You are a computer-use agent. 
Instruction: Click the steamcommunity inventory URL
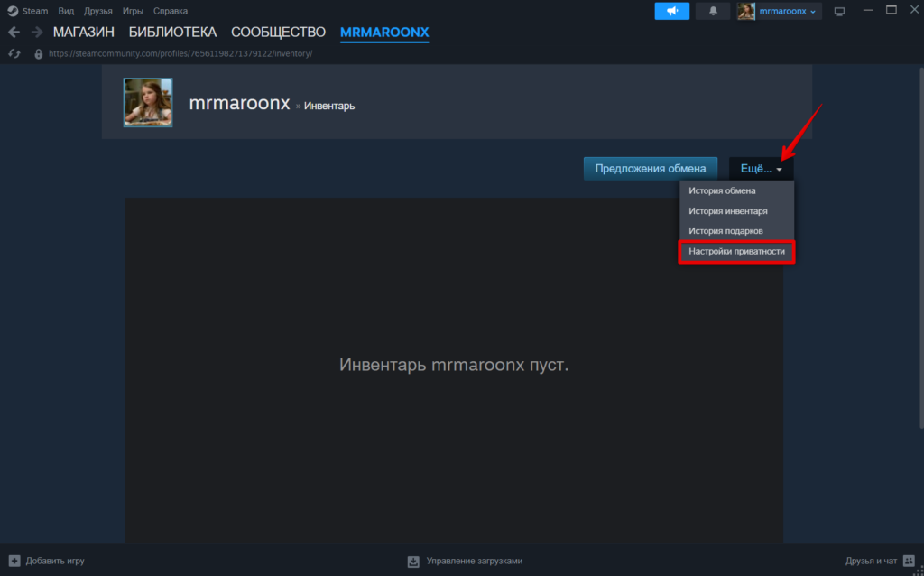click(180, 53)
